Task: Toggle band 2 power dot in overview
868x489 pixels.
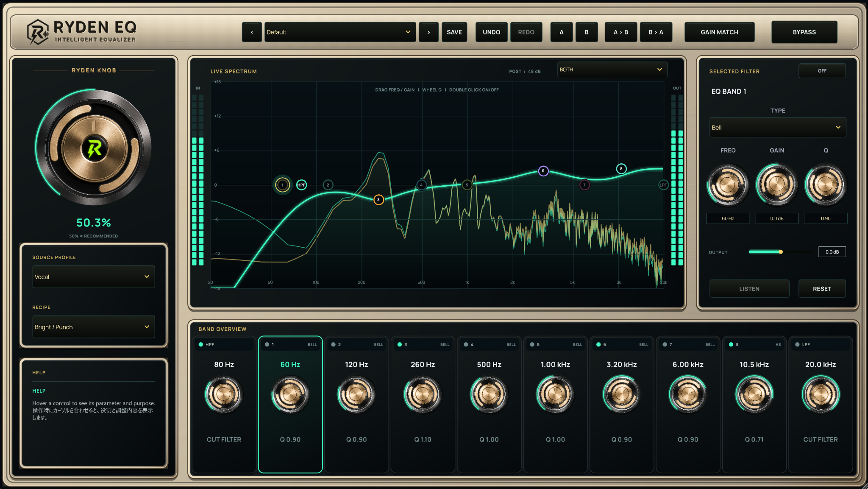Action: click(x=334, y=344)
